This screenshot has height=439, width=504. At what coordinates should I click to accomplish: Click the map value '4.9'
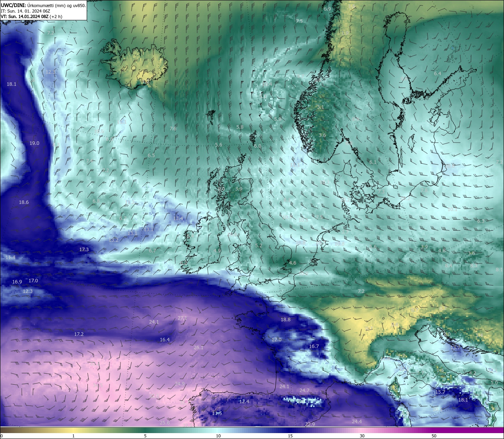(217, 250)
